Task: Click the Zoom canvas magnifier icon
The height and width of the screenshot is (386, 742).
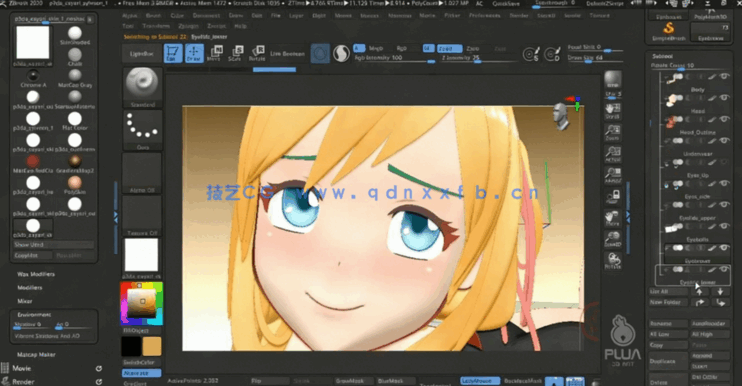Action: click(x=612, y=132)
